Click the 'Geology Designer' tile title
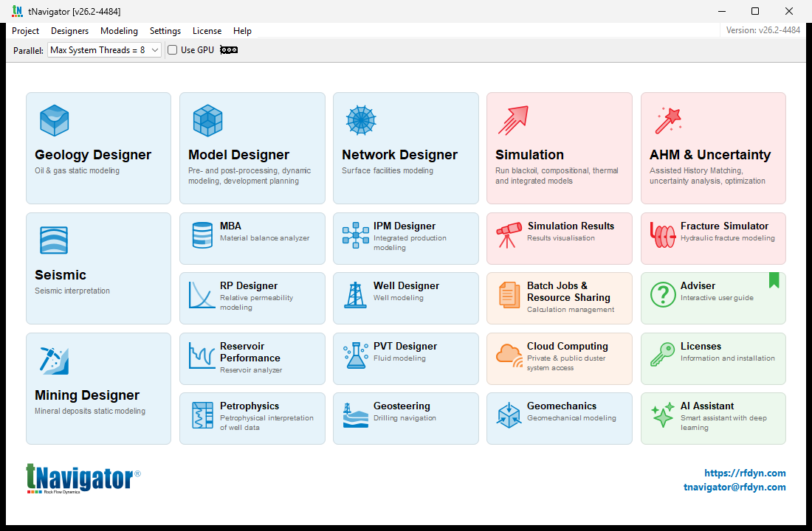The height and width of the screenshot is (531, 812). point(93,155)
